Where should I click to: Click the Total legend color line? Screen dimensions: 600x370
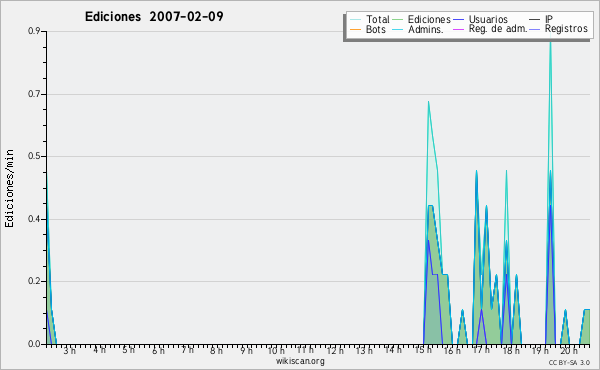(x=355, y=20)
